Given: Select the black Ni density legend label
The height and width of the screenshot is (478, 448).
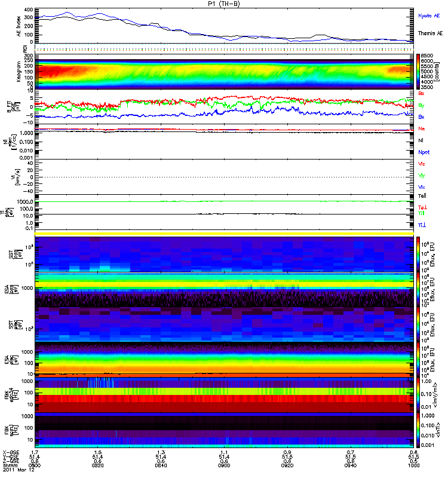Looking at the screenshot, I should pyautogui.click(x=421, y=140).
